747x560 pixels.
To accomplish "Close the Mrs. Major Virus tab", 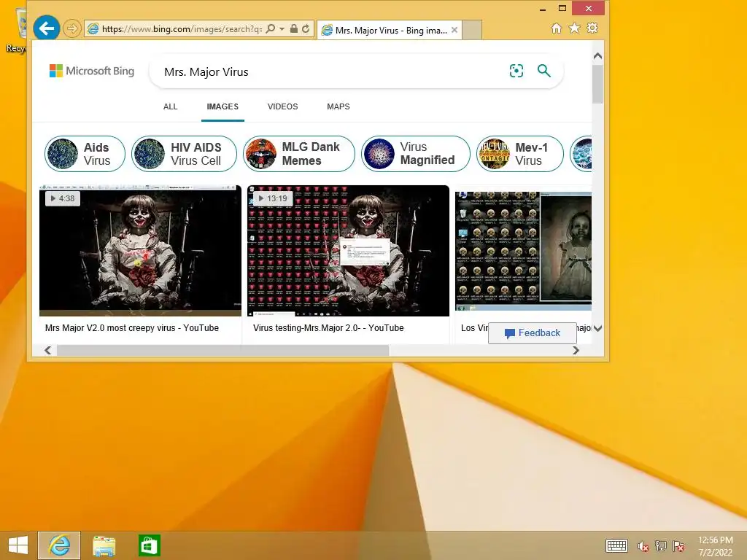I will pos(454,30).
